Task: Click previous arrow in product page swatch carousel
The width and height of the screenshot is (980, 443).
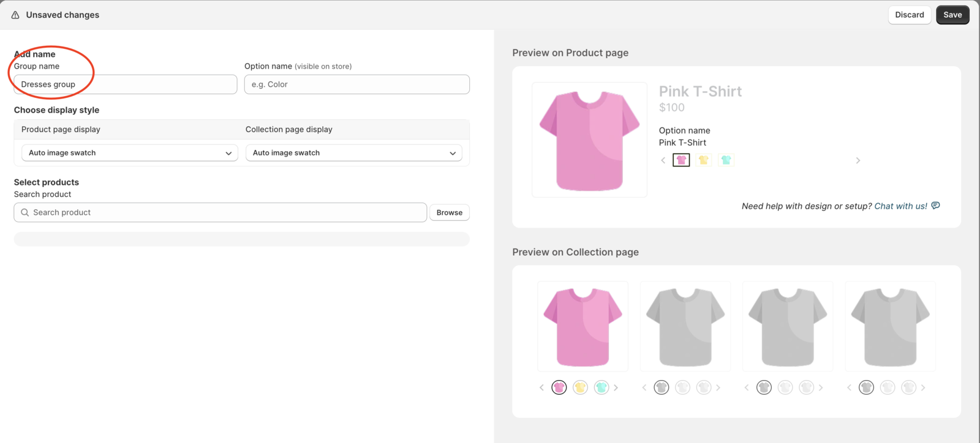Action: pos(663,160)
